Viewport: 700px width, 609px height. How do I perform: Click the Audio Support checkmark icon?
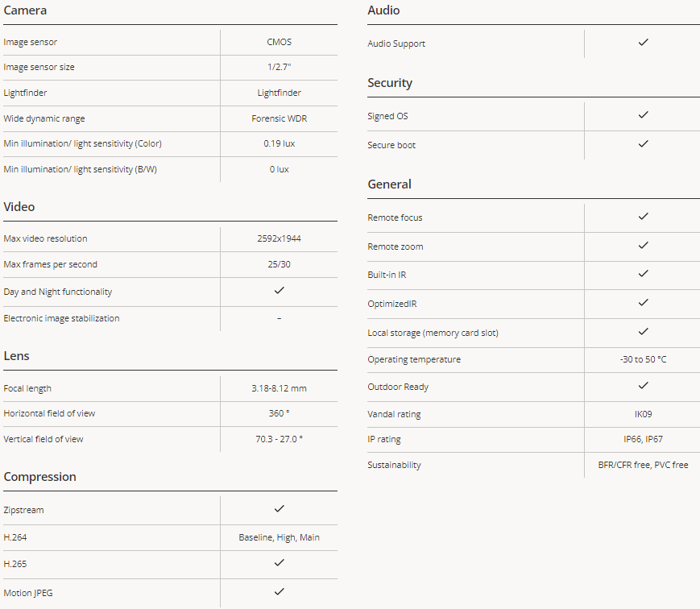point(643,43)
